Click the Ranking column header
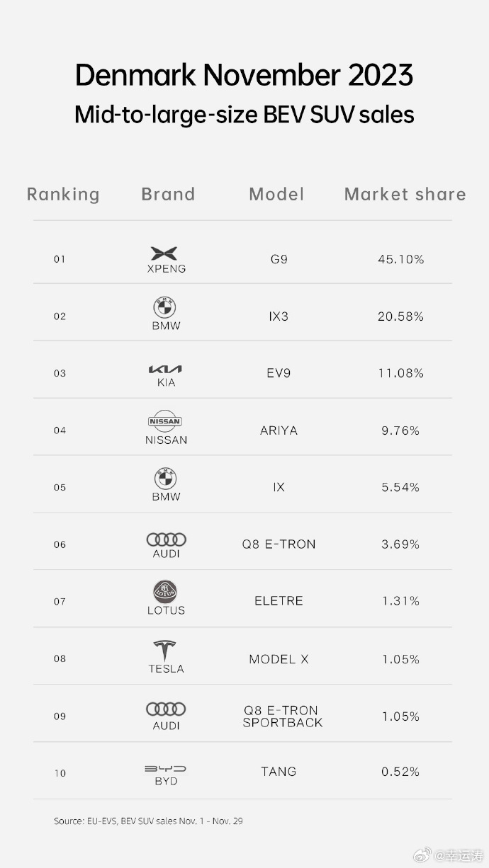The image size is (489, 868). coord(63,195)
